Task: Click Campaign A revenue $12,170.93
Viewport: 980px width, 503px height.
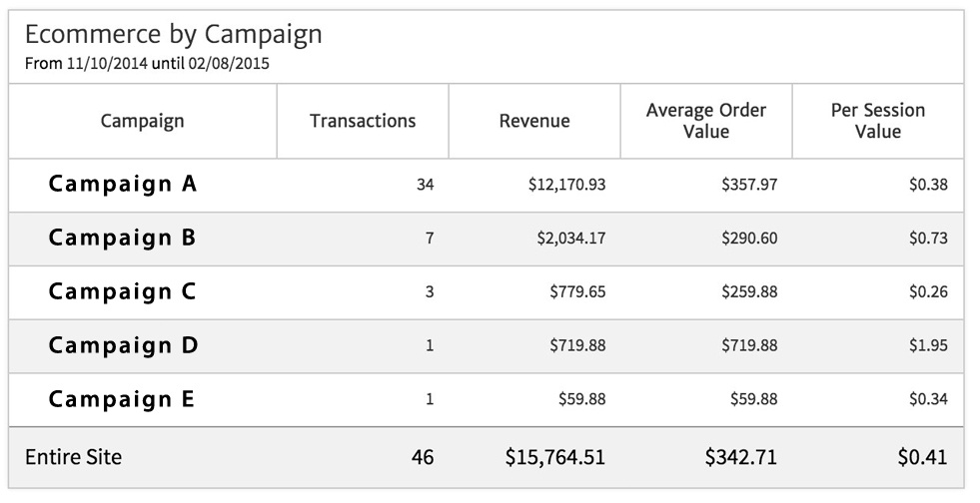Action: 566,185
